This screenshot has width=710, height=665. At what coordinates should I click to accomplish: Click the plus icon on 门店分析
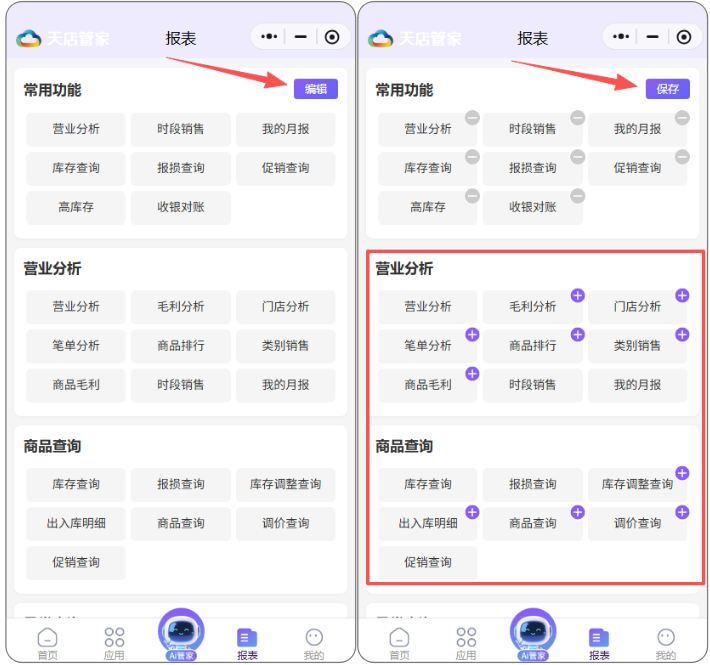pos(682,295)
